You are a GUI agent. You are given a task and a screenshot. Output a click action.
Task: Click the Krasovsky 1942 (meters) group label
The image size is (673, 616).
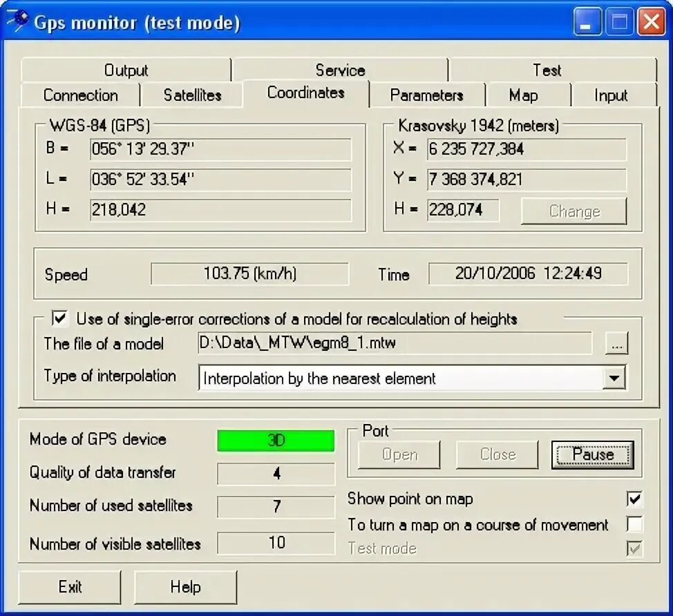(x=479, y=126)
